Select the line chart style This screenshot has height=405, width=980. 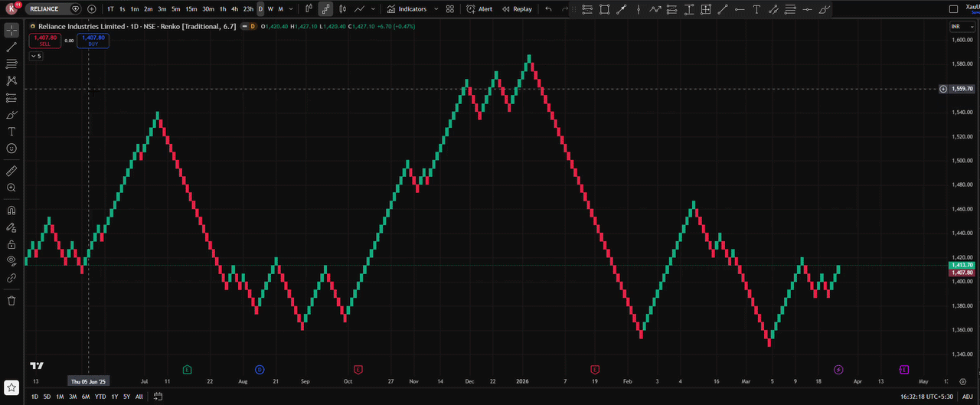[x=359, y=9]
